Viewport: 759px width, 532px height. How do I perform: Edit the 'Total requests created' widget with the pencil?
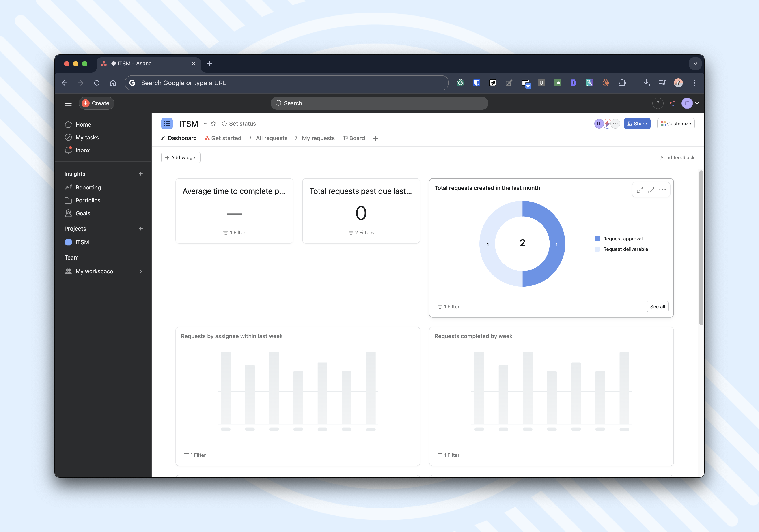point(651,190)
